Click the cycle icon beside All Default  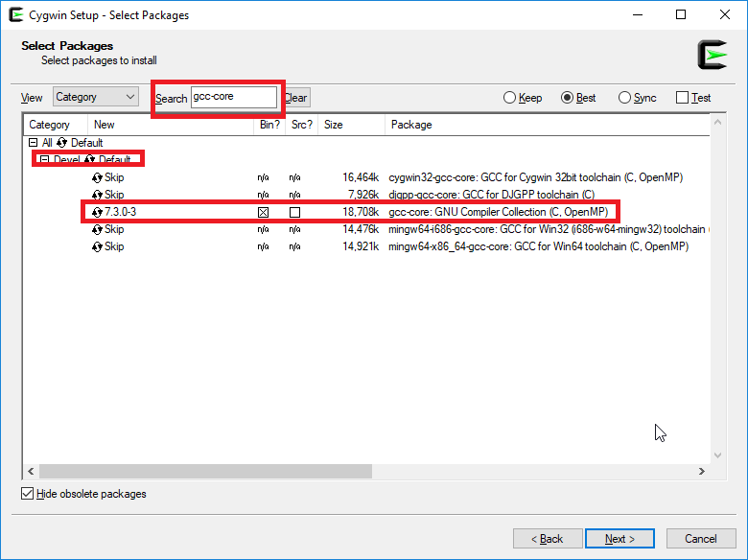[x=62, y=143]
